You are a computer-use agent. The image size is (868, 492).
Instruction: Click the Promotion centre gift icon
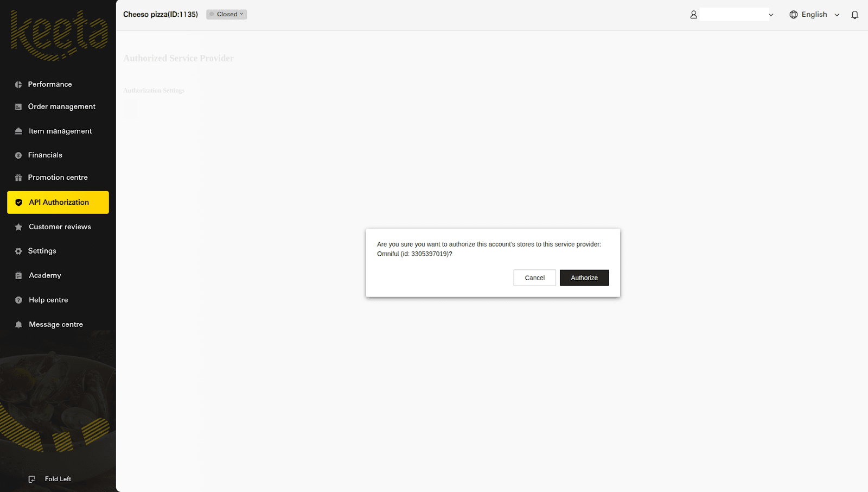(18, 178)
